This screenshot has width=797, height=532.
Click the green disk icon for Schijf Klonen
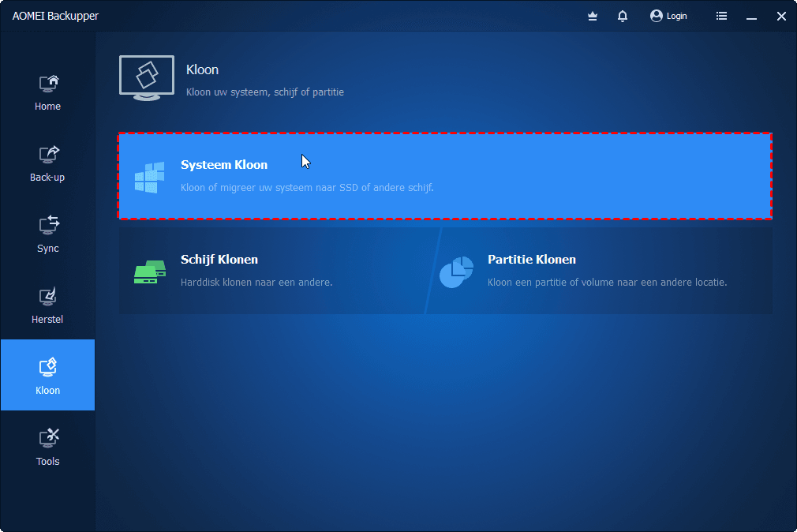click(x=150, y=272)
